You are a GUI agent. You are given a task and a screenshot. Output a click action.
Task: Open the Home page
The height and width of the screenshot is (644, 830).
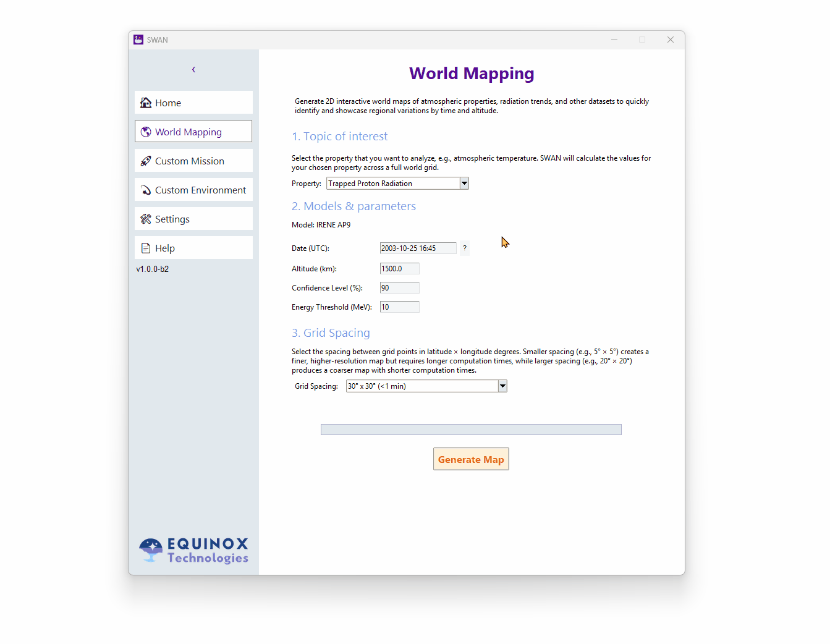[193, 103]
